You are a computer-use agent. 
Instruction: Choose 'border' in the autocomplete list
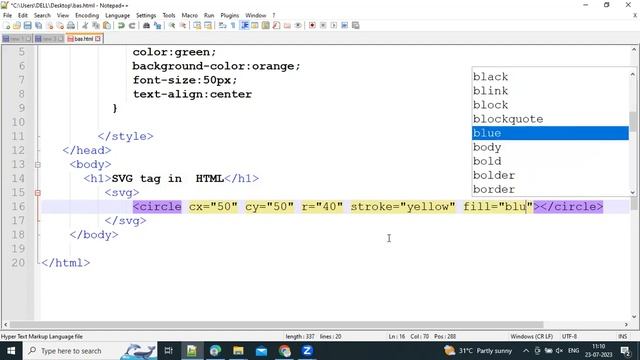click(550, 189)
